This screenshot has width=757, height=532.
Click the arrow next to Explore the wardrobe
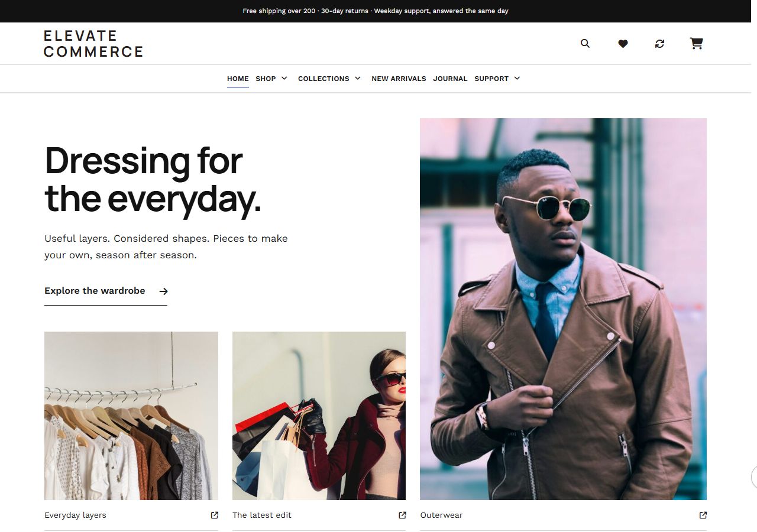coord(163,291)
